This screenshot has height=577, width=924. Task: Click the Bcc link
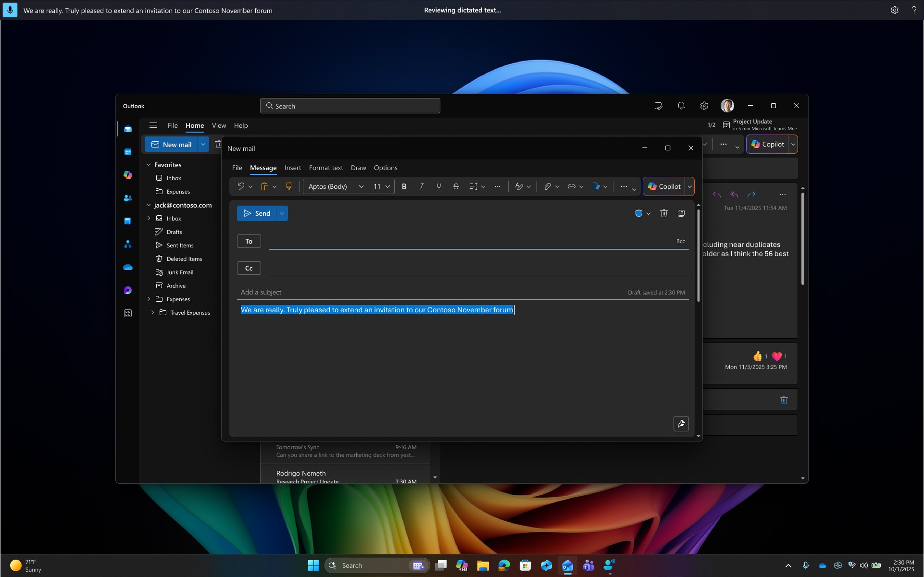tap(680, 241)
